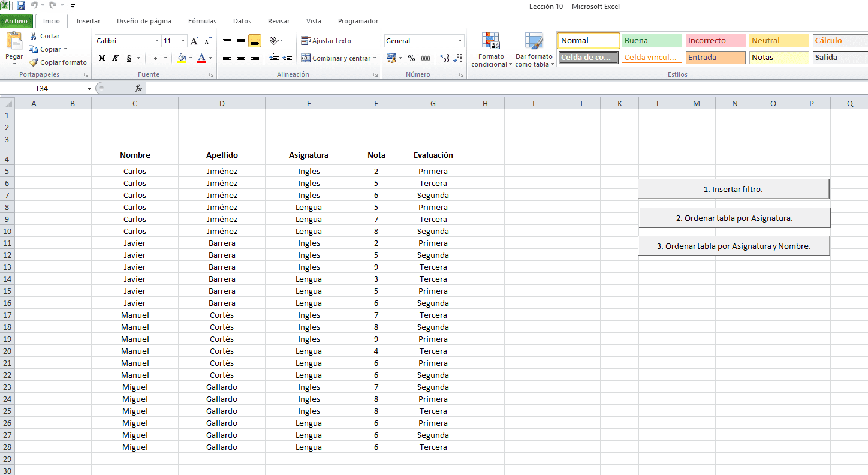Center text horizontally
Screen dimensions: 868x475
click(241, 58)
